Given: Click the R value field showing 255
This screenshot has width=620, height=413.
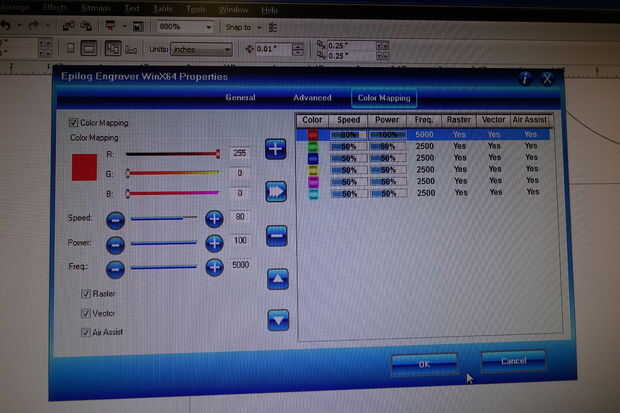Looking at the screenshot, I should (x=240, y=153).
